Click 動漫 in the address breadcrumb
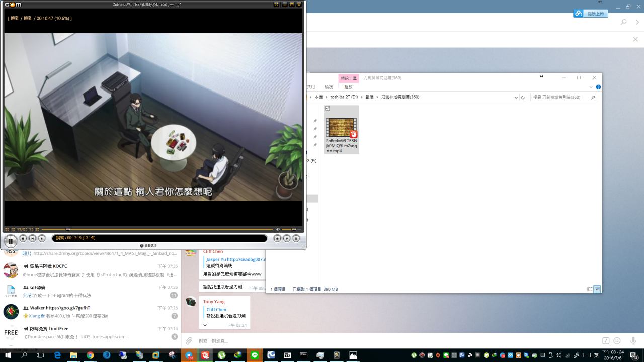This screenshot has width=644, height=362. [369, 97]
